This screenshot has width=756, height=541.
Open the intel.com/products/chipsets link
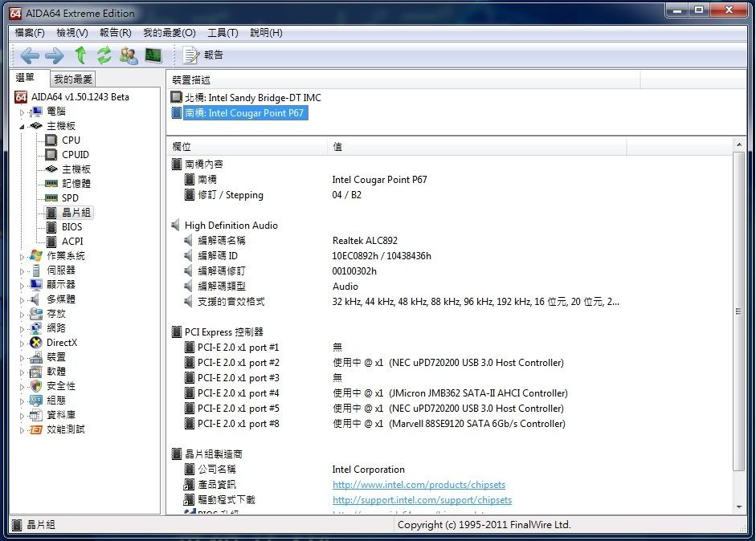pyautogui.click(x=419, y=485)
